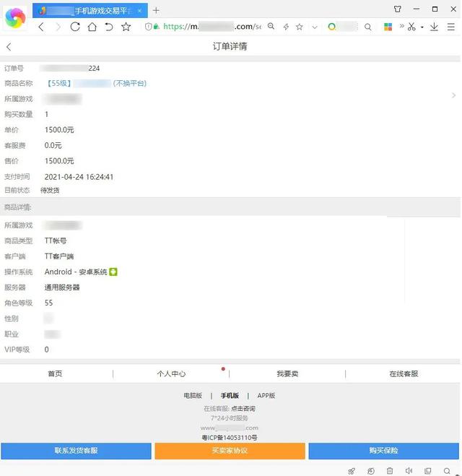
Task: Select the 手机游戏交易平台 browser tab
Action: point(90,11)
